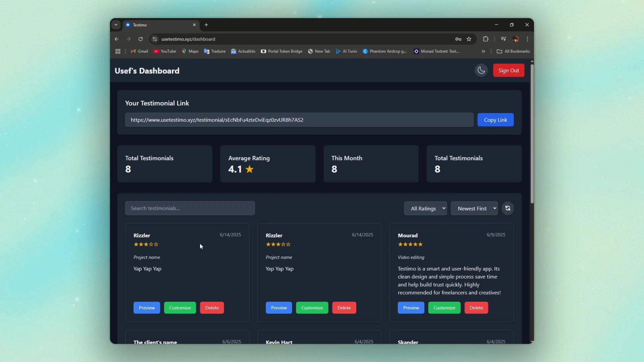This screenshot has width=644, height=362.
Task: Open the tab search dropdown arrow
Action: click(116, 25)
